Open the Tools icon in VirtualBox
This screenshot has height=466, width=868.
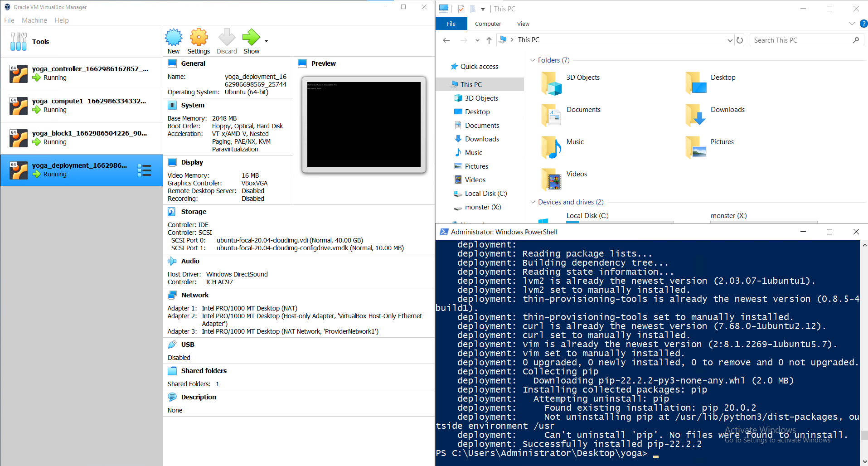coord(19,42)
